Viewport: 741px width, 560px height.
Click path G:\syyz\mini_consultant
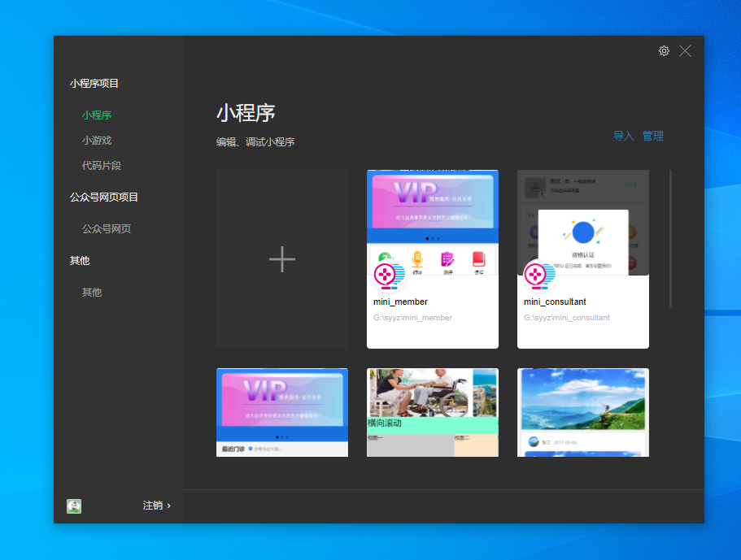click(x=567, y=318)
